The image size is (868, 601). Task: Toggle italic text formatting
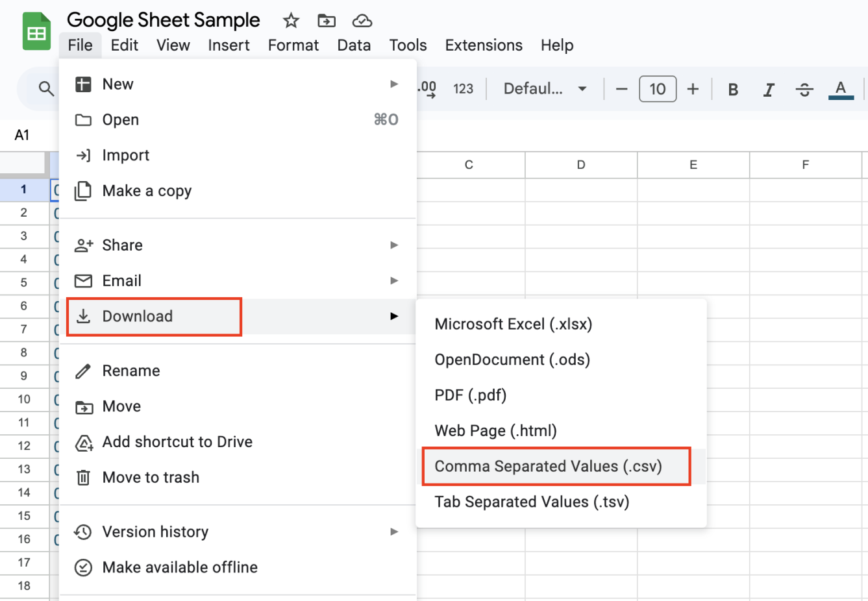tap(769, 89)
